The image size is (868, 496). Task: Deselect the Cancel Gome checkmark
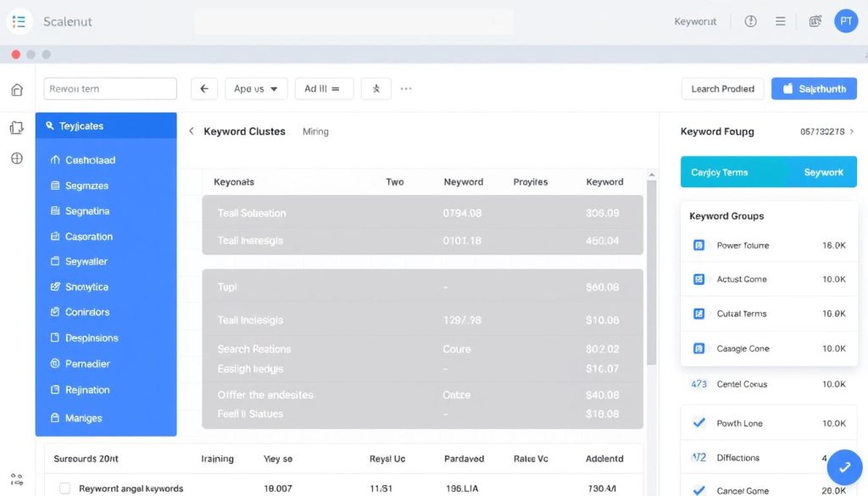pyautogui.click(x=699, y=490)
